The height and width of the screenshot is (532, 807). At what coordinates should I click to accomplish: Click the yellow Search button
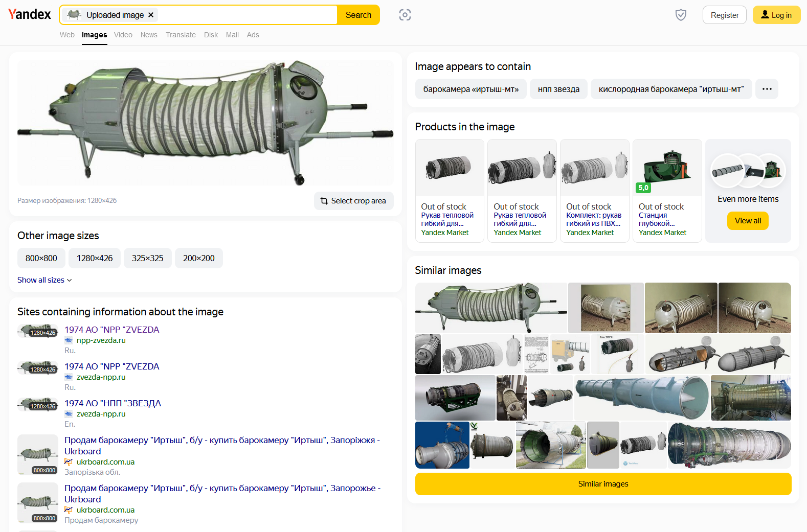(x=358, y=15)
